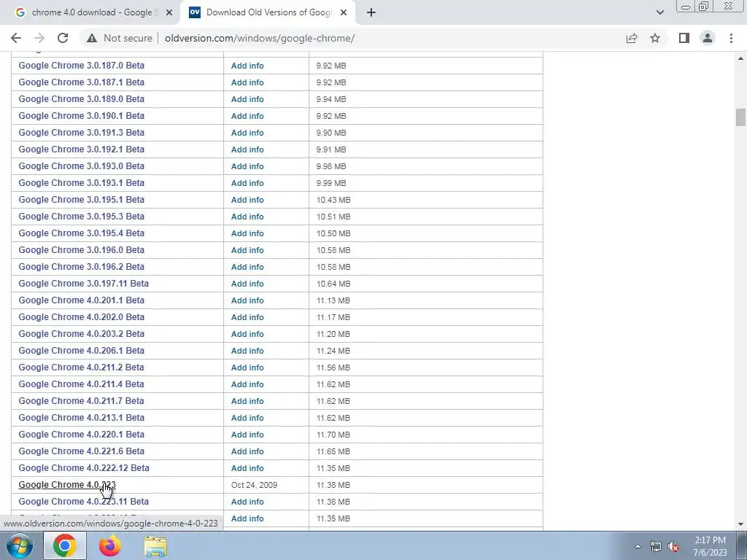Viewport: 747px width, 560px height.
Task: Show hidden system tray icons
Action: point(638,546)
